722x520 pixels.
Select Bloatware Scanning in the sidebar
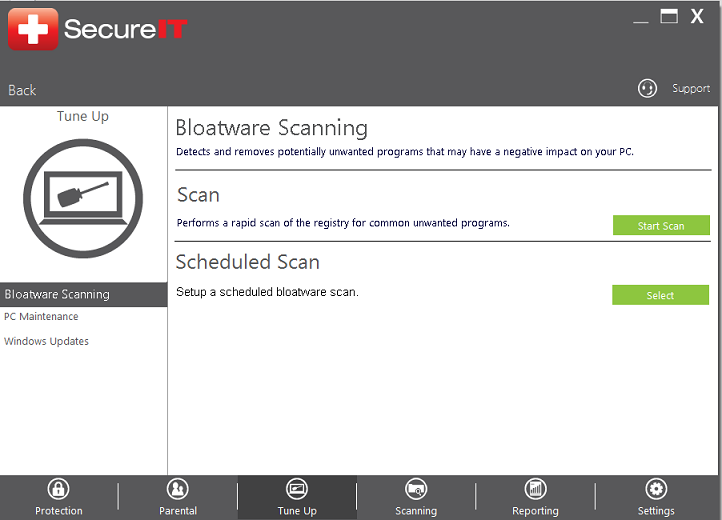83,294
